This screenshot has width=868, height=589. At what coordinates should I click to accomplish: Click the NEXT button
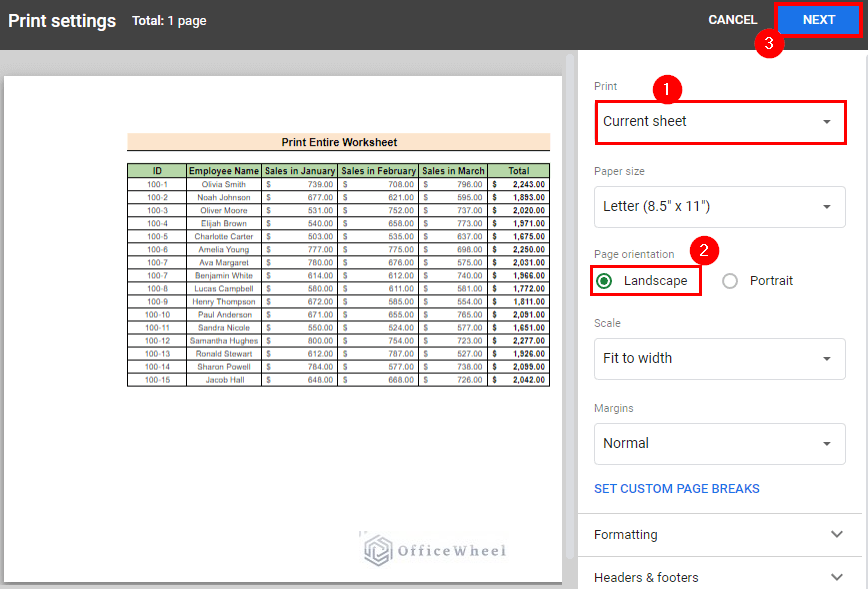[x=818, y=19]
